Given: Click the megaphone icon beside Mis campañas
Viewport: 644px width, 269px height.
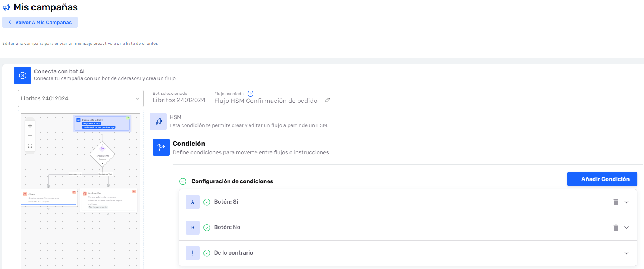Looking at the screenshot, I should (6, 7).
